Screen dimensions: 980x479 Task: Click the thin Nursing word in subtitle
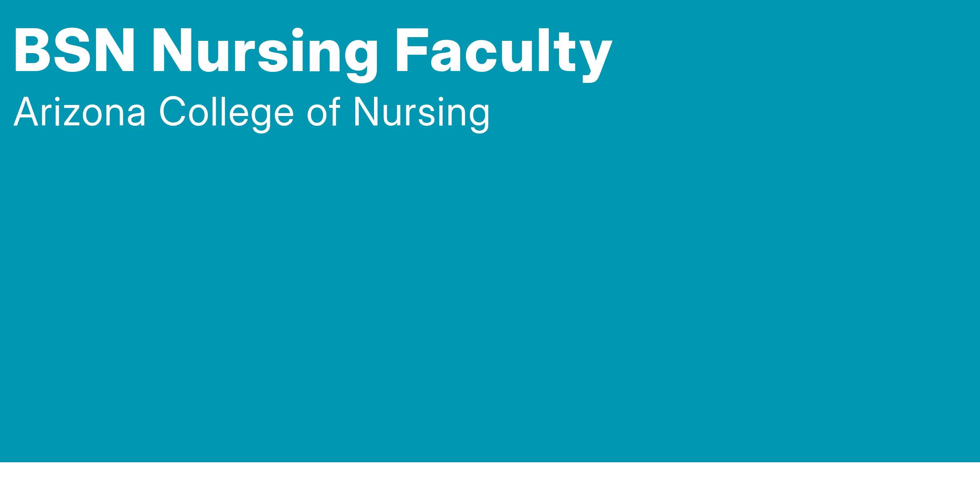point(421,112)
